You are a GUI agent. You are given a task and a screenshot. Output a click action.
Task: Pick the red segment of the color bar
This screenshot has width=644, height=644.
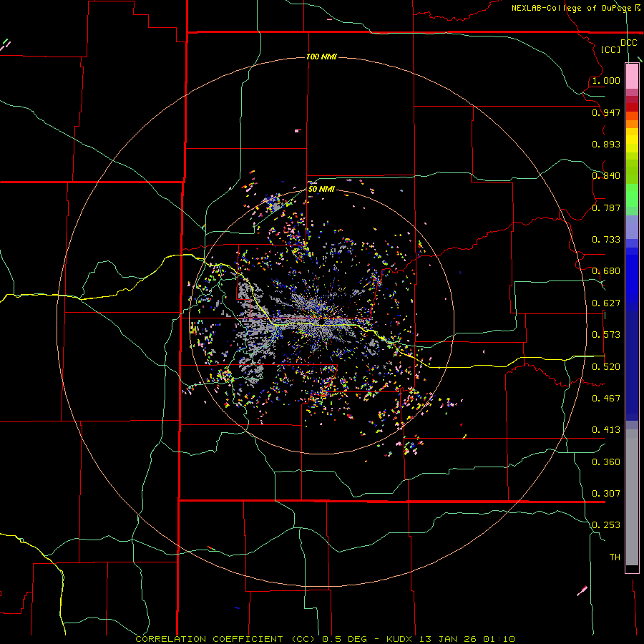pyautogui.click(x=632, y=107)
